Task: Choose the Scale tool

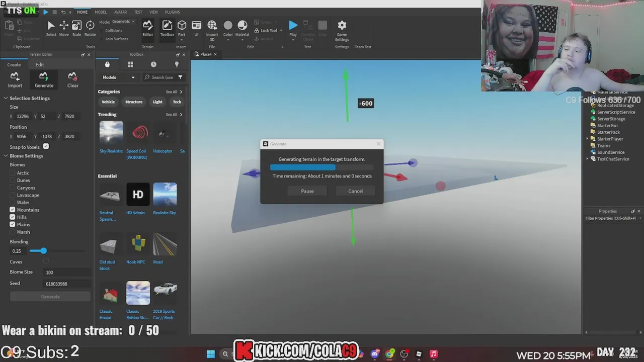Action: pyautogui.click(x=76, y=28)
